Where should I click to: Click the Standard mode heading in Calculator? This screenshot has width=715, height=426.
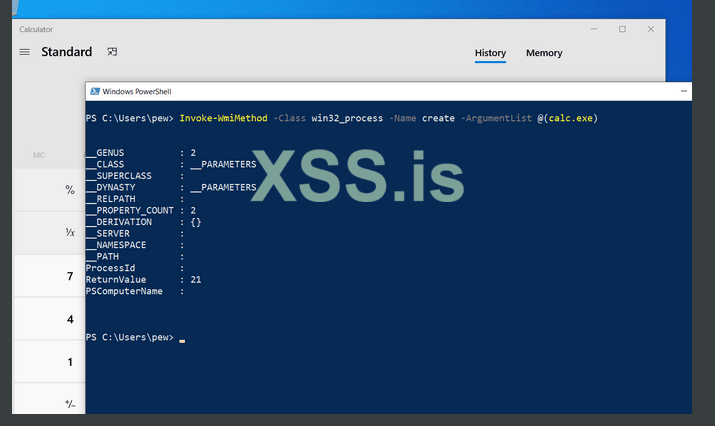pos(67,52)
